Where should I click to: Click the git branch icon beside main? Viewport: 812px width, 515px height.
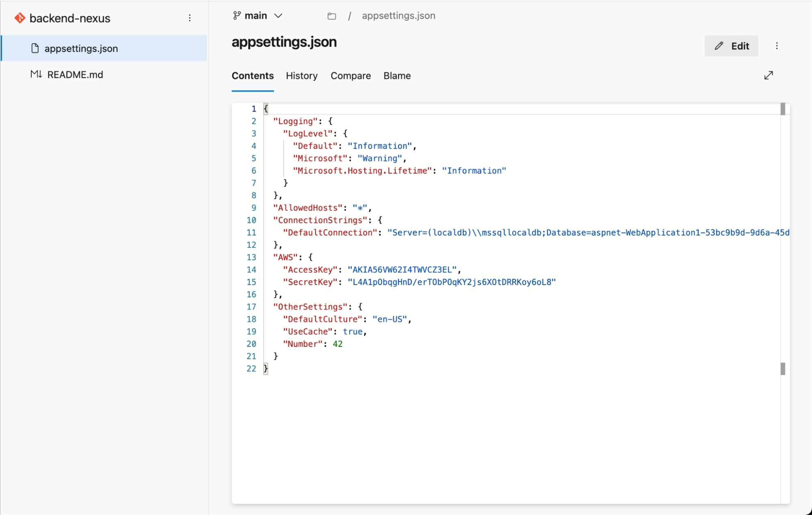pos(237,15)
